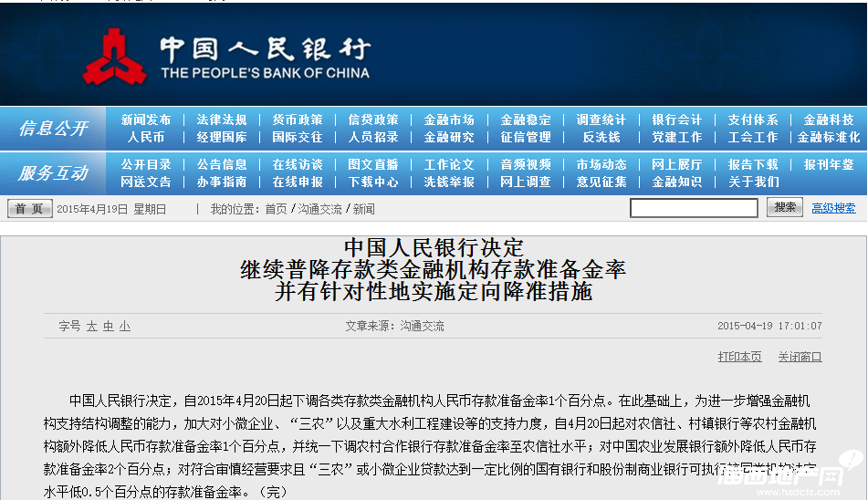Click 沟通交流 in the breadcrumb path
Screen dimensions: 868x500
(x=320, y=209)
